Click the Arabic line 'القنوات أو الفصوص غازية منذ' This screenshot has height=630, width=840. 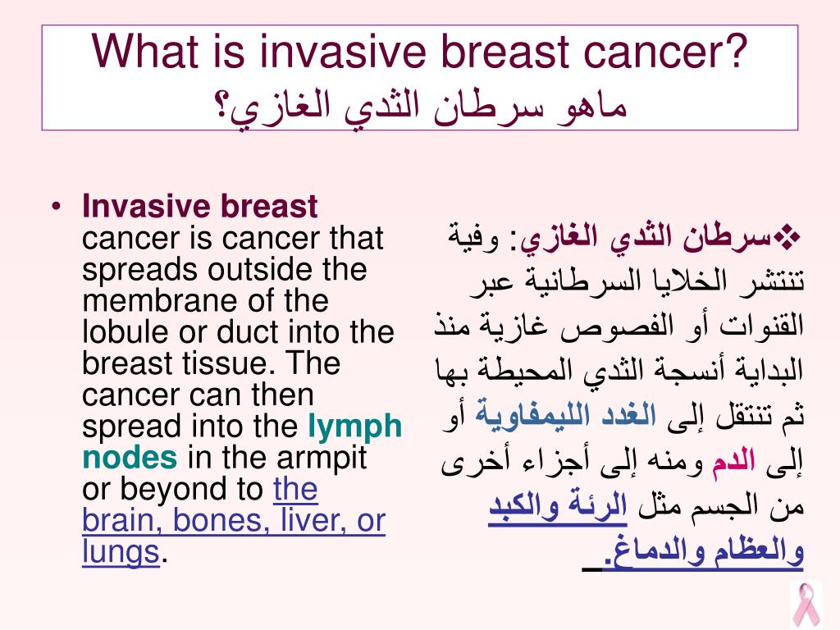[x=619, y=325]
